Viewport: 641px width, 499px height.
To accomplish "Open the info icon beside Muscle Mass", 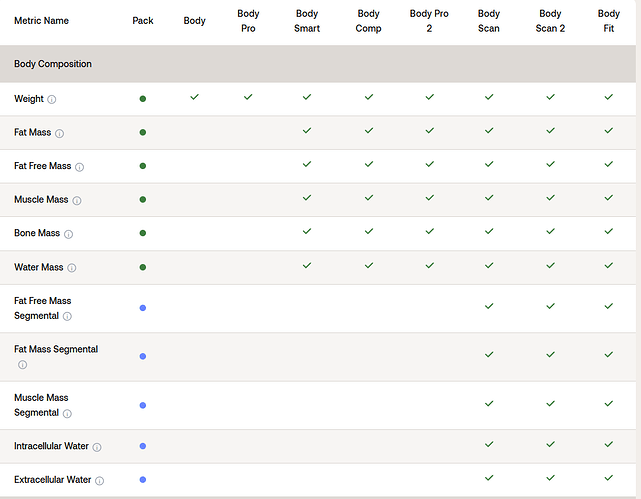I will (x=77, y=200).
